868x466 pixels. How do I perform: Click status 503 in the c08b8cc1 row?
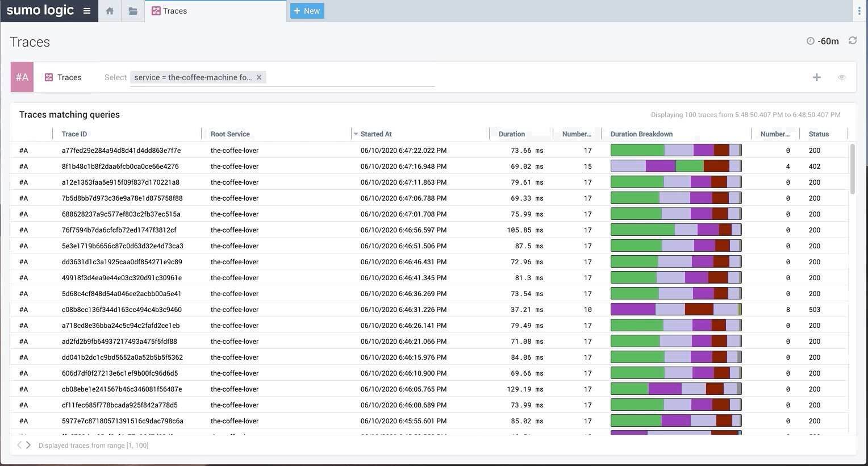pyautogui.click(x=815, y=310)
